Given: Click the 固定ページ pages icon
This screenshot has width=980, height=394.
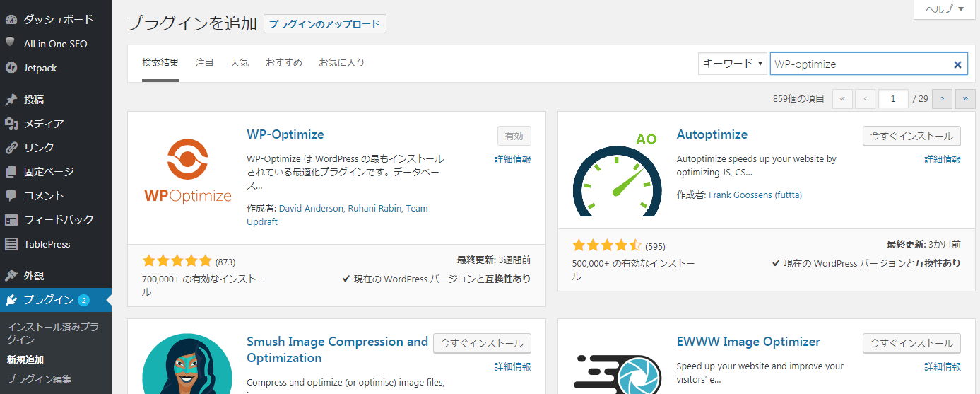Looking at the screenshot, I should [x=11, y=172].
